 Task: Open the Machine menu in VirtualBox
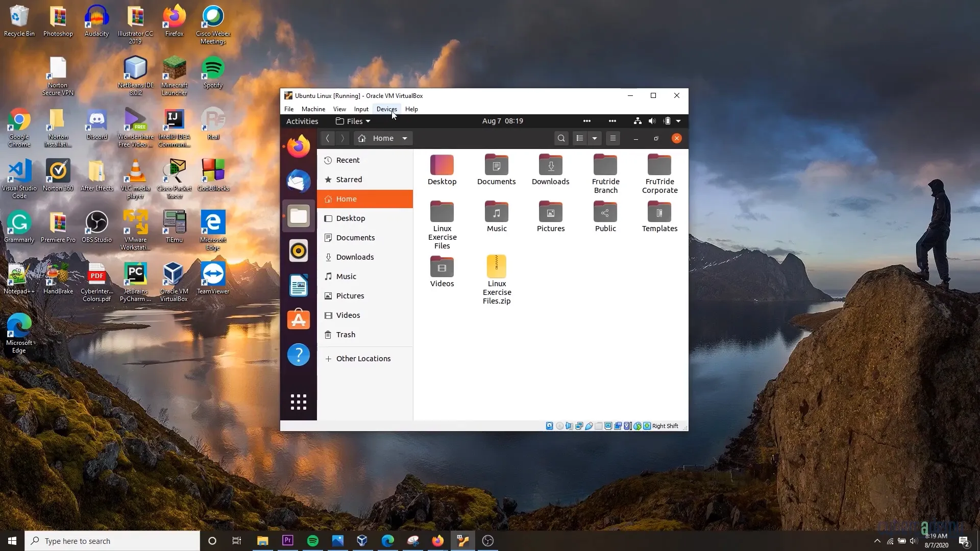(x=313, y=109)
